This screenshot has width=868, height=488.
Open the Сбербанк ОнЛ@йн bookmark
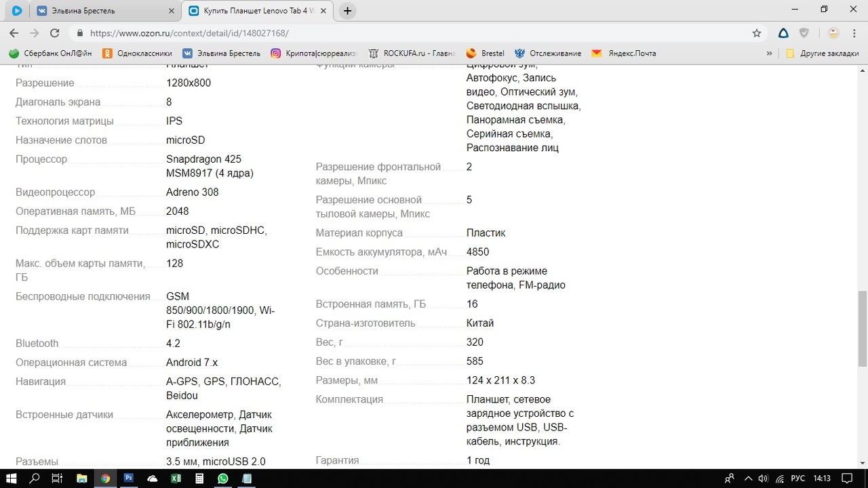click(x=50, y=54)
